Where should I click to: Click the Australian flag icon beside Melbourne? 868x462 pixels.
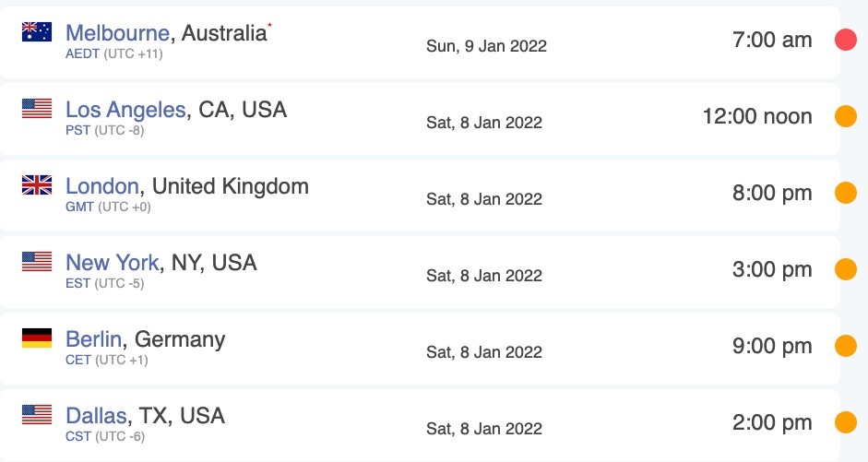[x=37, y=32]
